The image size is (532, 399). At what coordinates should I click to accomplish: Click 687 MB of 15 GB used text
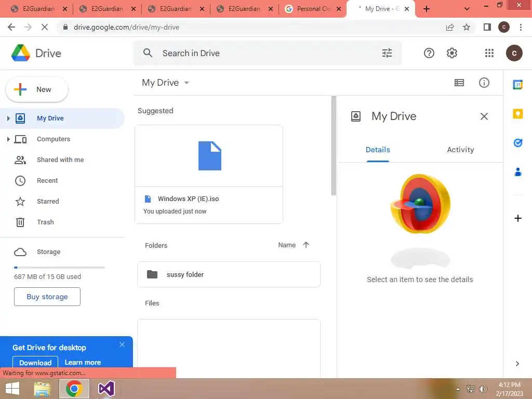pos(47,276)
